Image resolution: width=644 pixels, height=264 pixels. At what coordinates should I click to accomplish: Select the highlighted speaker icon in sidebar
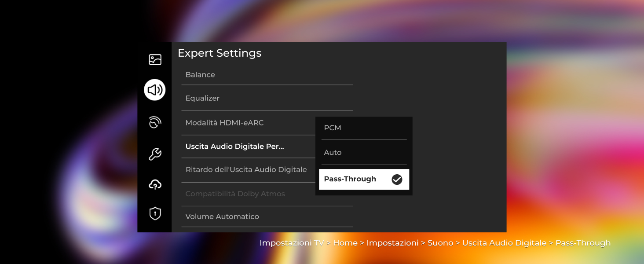[155, 89]
